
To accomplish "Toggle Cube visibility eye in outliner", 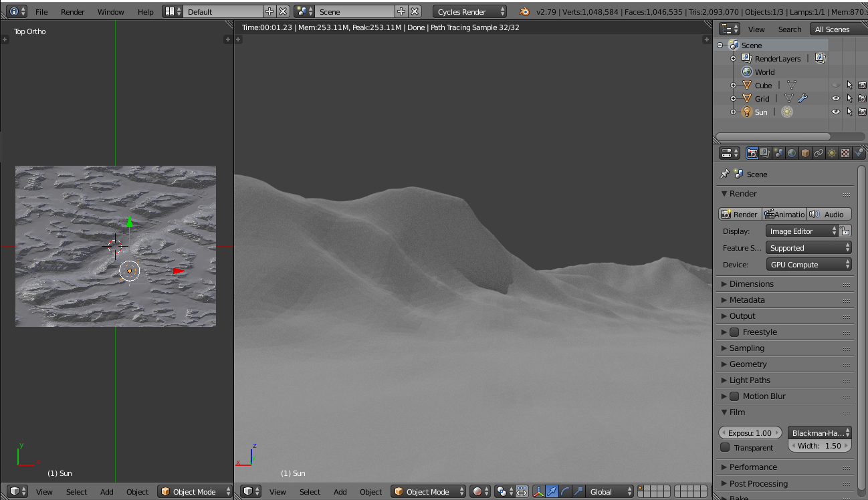I will click(x=836, y=85).
